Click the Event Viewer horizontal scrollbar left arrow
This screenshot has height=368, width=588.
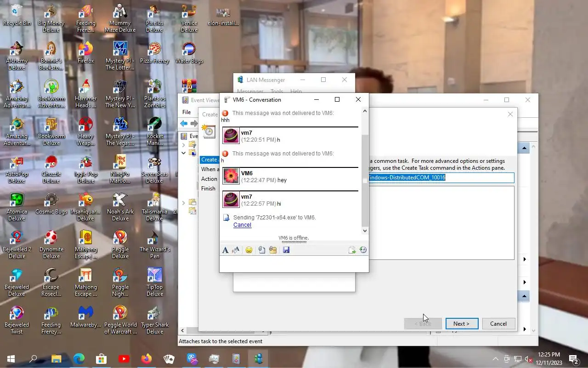[x=182, y=330]
